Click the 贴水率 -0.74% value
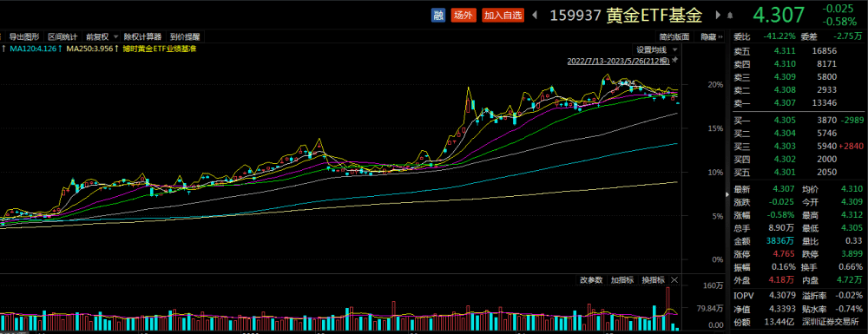868x334 pixels. pos(849,309)
